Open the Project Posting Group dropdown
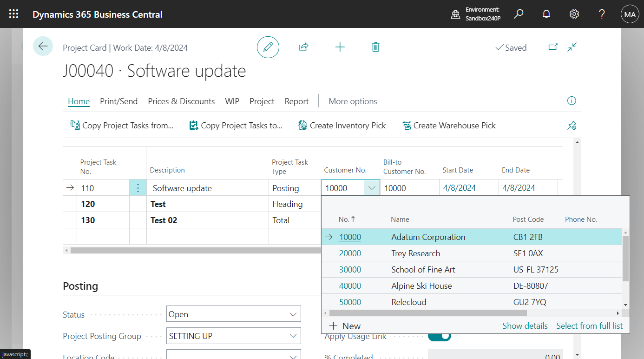This screenshot has height=359, width=644. point(293,336)
